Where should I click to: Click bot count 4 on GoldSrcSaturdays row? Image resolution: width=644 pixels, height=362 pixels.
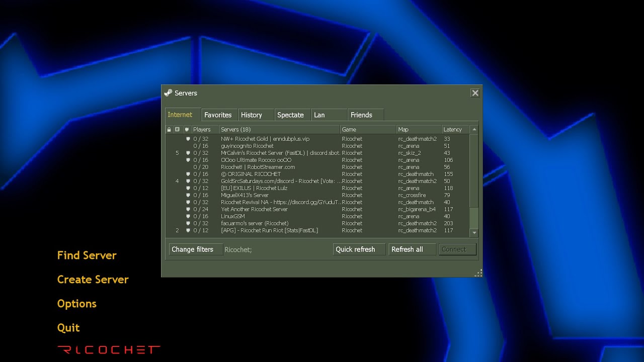tap(177, 181)
